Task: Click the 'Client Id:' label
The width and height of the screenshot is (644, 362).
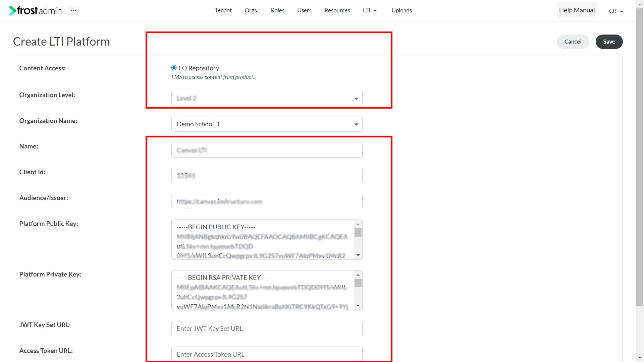Action: tap(32, 172)
